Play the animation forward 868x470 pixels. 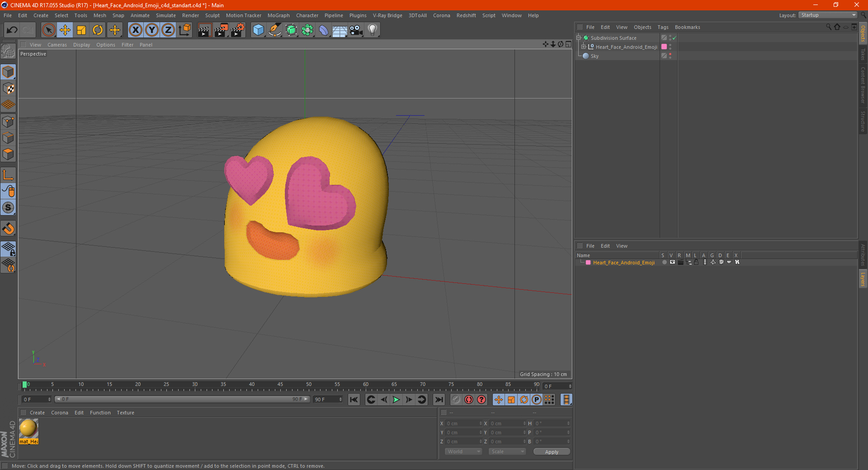pos(396,399)
